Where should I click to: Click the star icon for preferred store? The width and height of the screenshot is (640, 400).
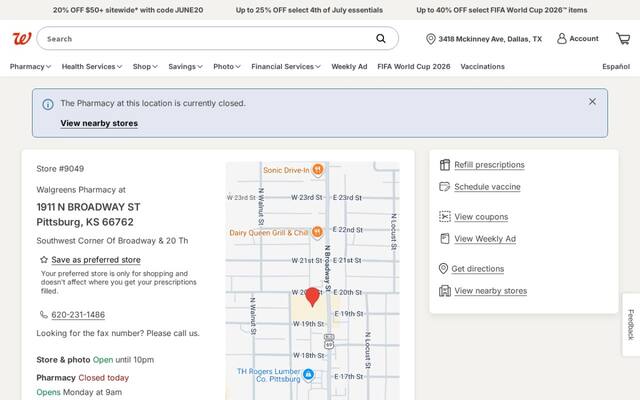click(44, 260)
